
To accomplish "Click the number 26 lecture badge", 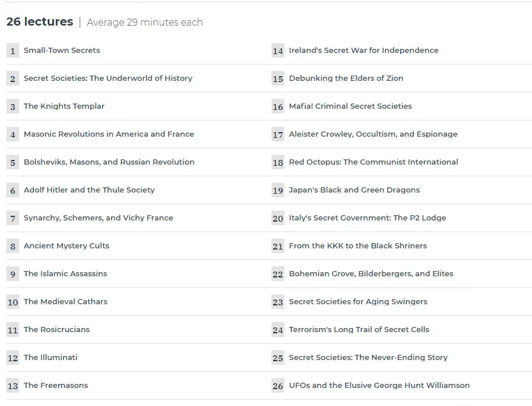I will coord(277,386).
